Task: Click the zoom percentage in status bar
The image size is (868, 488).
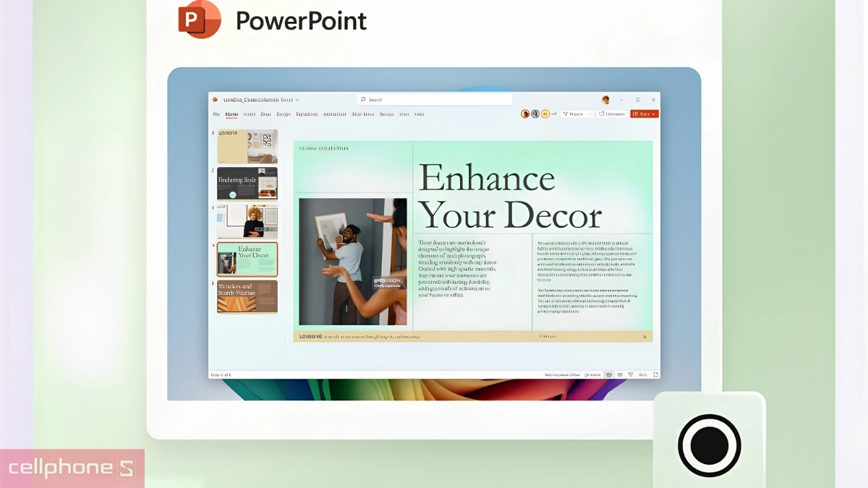Action: (x=643, y=374)
